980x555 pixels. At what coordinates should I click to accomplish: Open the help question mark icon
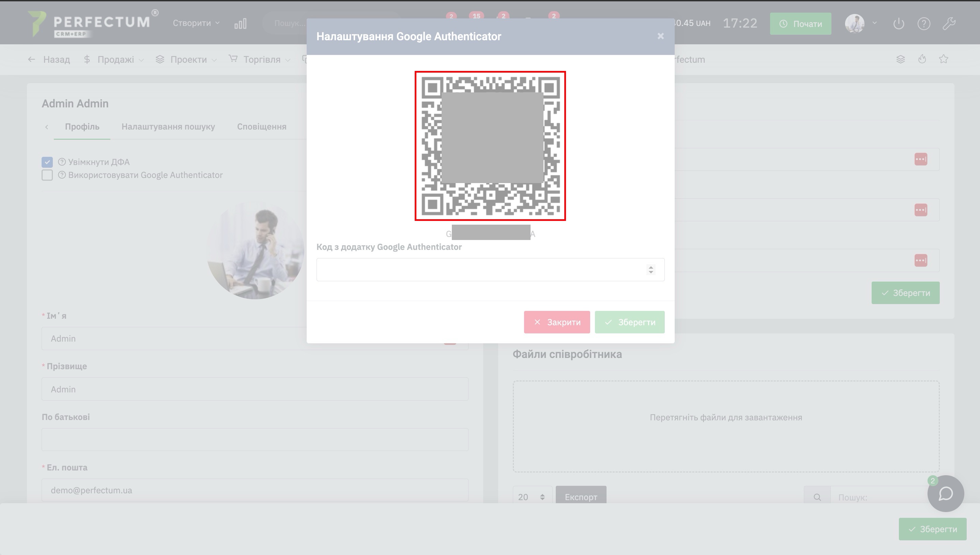click(x=924, y=24)
